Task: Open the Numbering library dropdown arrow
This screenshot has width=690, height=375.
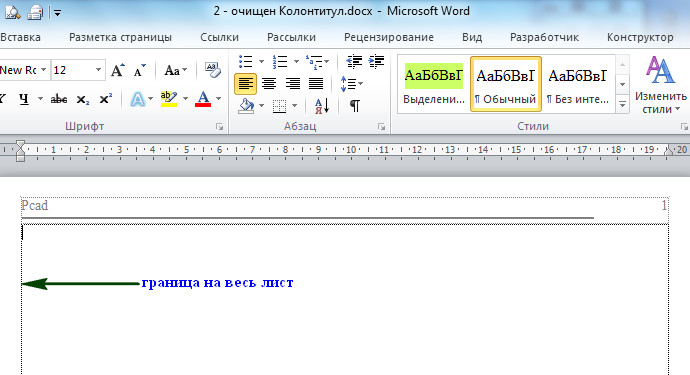Action: [x=296, y=62]
